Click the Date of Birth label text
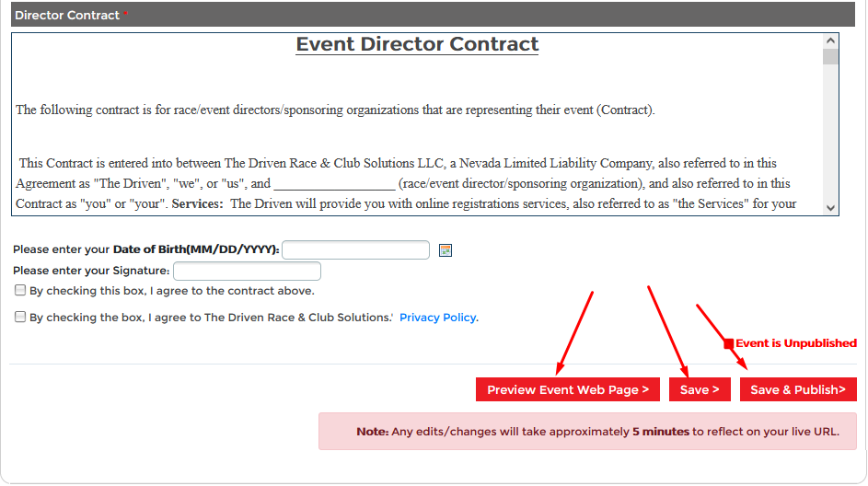868x486 pixels. pyautogui.click(x=145, y=250)
